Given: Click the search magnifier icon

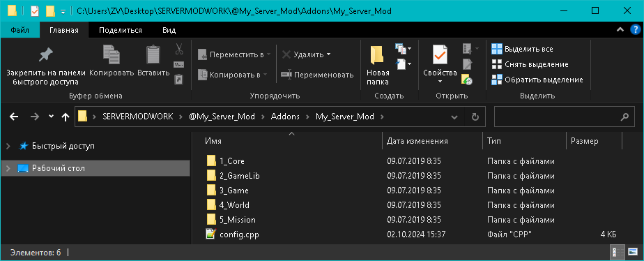Looking at the screenshot, I should click(624, 117).
